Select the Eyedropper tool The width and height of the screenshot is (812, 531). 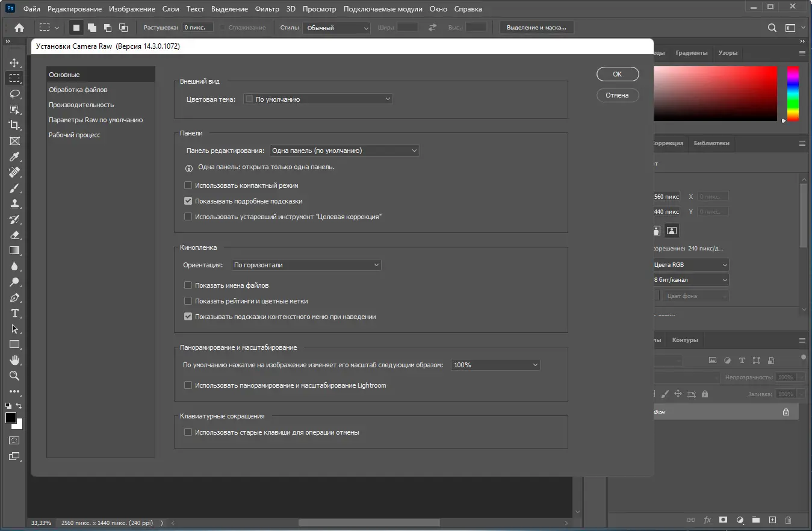coord(14,157)
